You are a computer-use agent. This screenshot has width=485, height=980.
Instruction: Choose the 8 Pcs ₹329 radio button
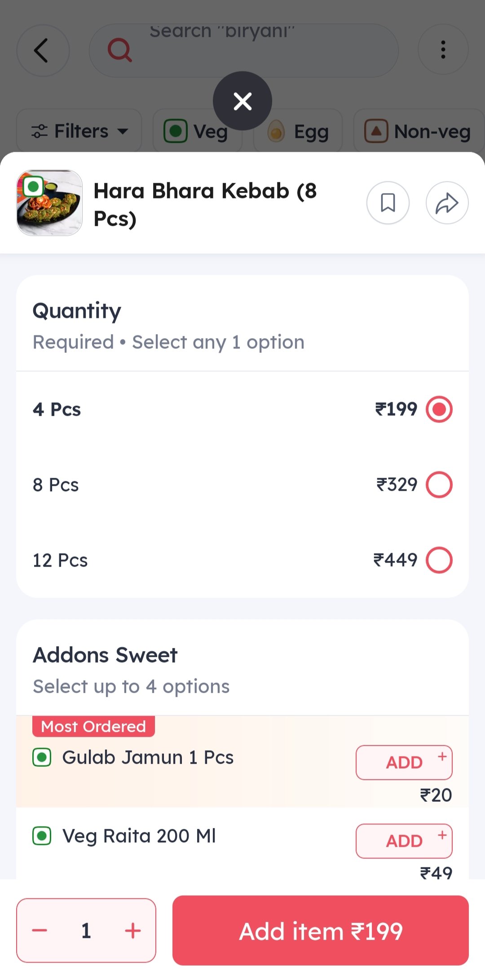439,484
